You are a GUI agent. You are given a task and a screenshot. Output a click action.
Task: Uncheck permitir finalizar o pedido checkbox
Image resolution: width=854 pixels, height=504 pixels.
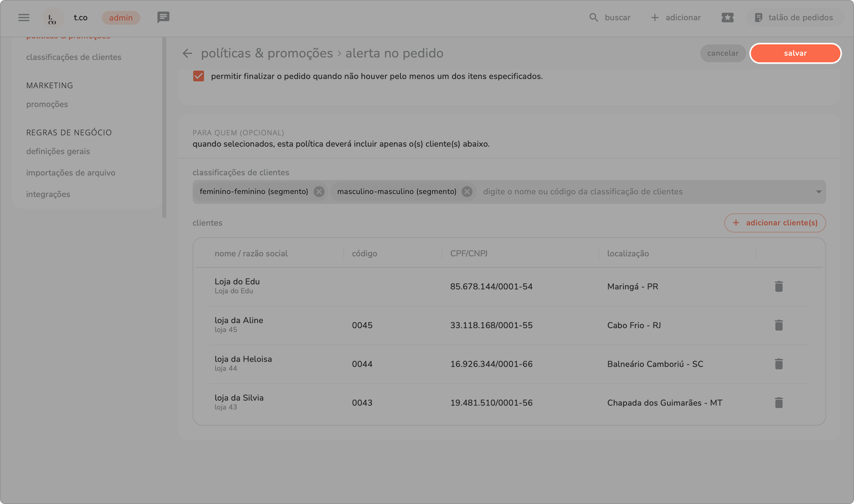click(x=198, y=76)
